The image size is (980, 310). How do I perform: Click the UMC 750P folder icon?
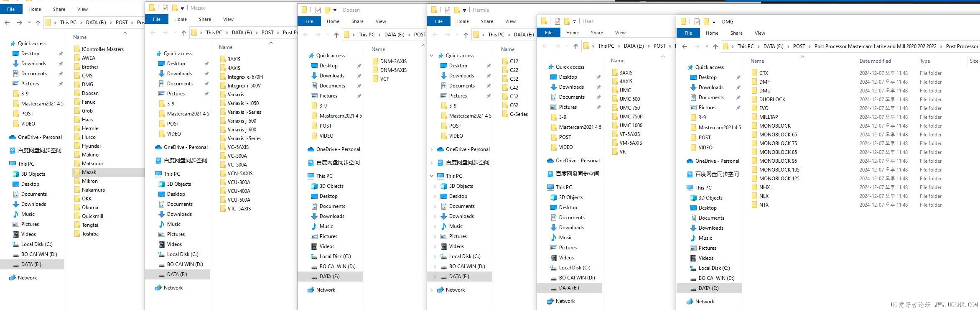(x=615, y=117)
